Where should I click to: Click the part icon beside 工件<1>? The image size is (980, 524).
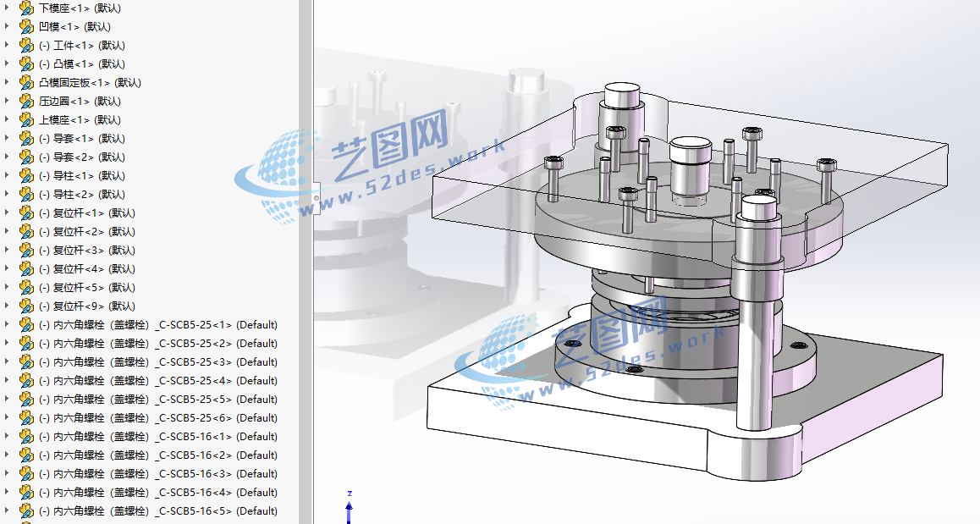pyautogui.click(x=26, y=46)
